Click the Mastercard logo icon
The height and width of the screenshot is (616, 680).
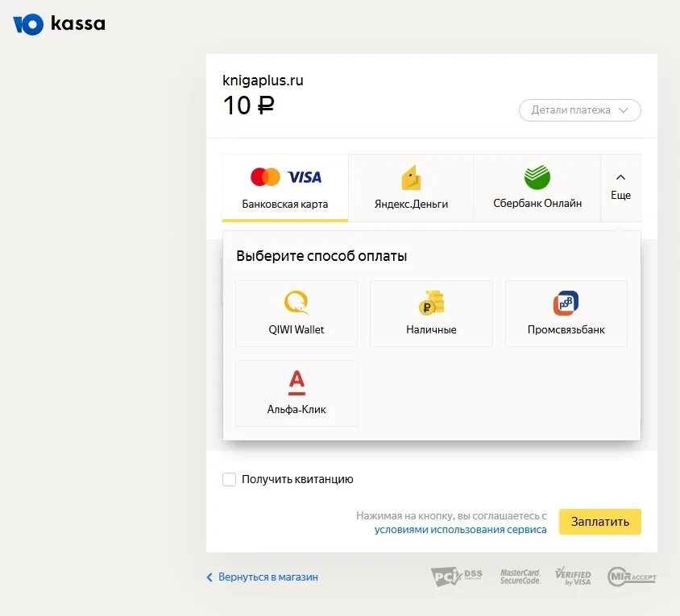[265, 177]
